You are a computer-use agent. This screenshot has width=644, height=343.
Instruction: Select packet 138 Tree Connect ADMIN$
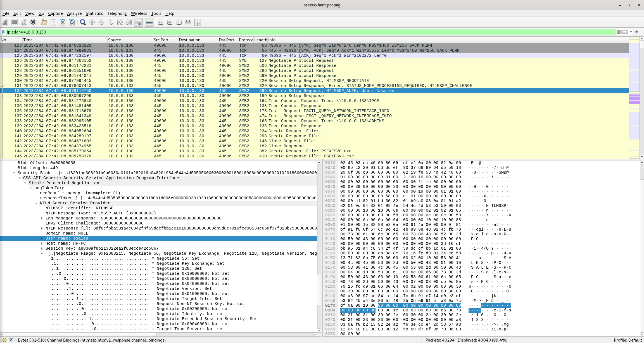pos(314,121)
